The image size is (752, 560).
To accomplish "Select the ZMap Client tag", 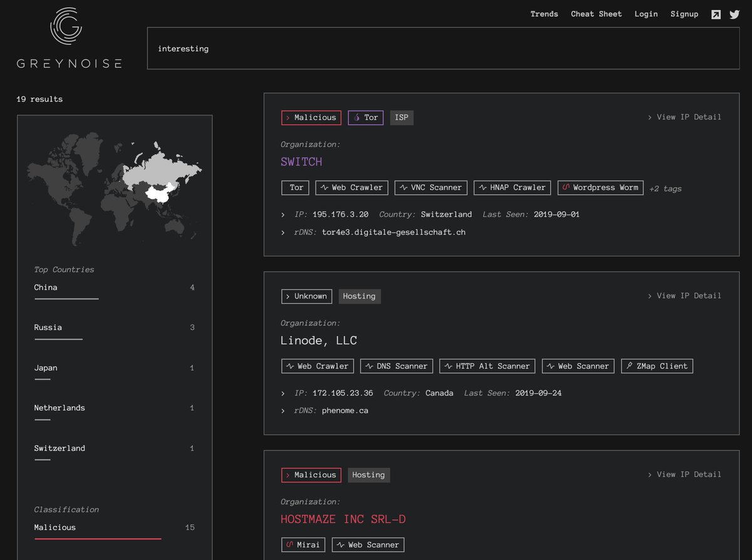I will 657,366.
